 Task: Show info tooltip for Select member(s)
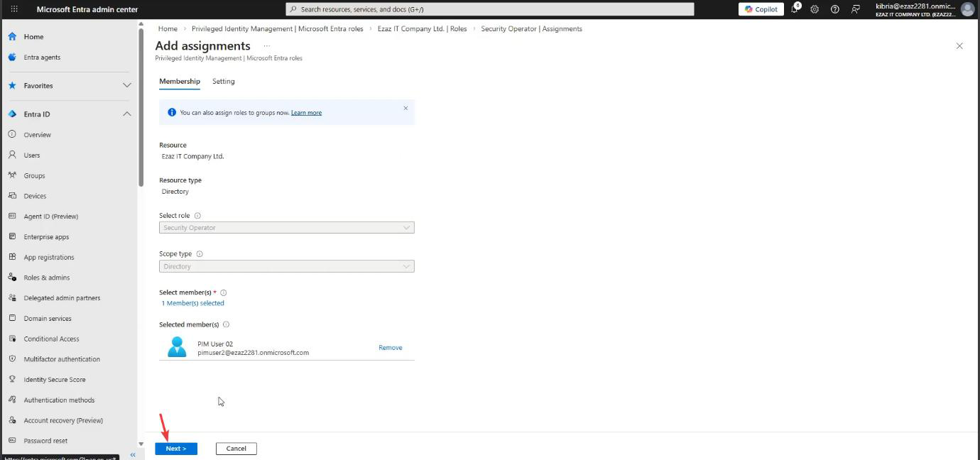[223, 292]
